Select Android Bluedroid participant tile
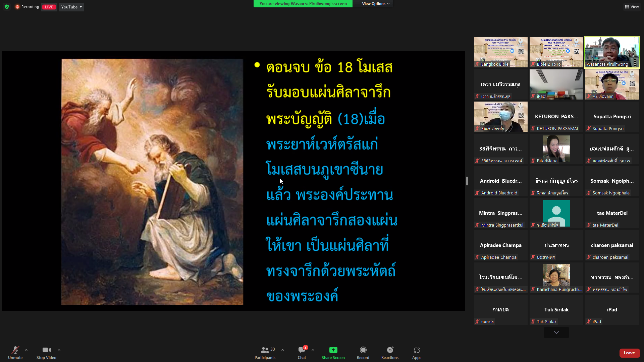The height and width of the screenshot is (362, 644). tap(500, 181)
